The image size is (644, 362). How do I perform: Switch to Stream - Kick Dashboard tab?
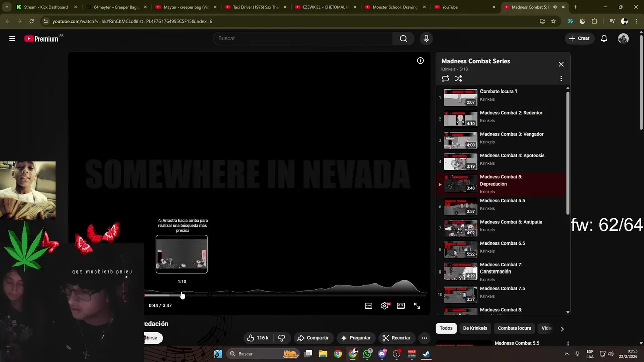coord(46,7)
